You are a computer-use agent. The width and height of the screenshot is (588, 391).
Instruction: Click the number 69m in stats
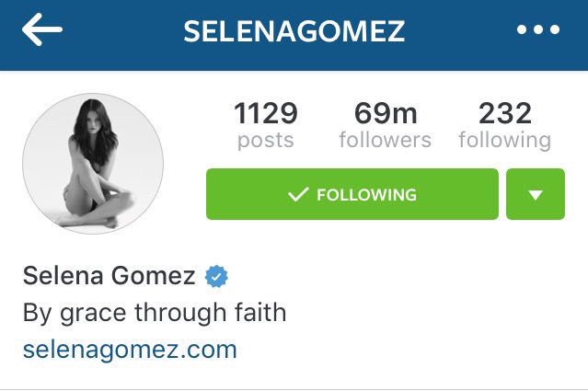point(386,113)
